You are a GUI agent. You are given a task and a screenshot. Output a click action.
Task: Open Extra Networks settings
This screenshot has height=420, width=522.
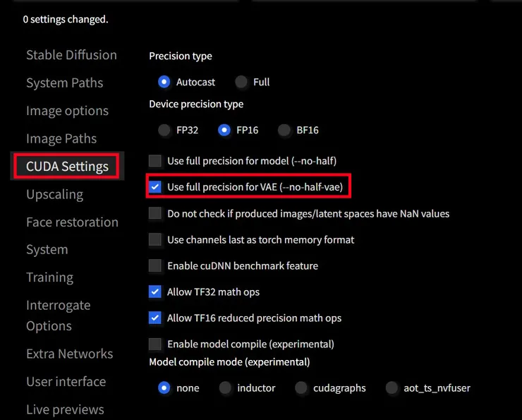(x=69, y=354)
